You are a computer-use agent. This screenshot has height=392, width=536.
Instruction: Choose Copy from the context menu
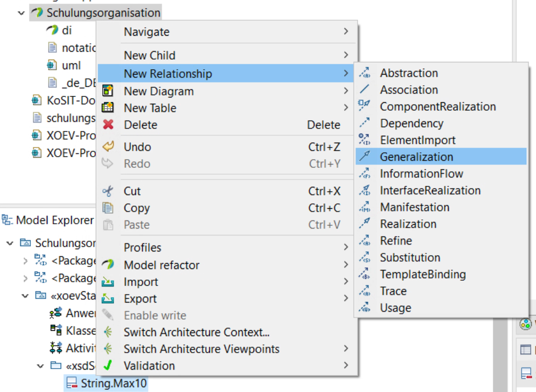[226, 208]
